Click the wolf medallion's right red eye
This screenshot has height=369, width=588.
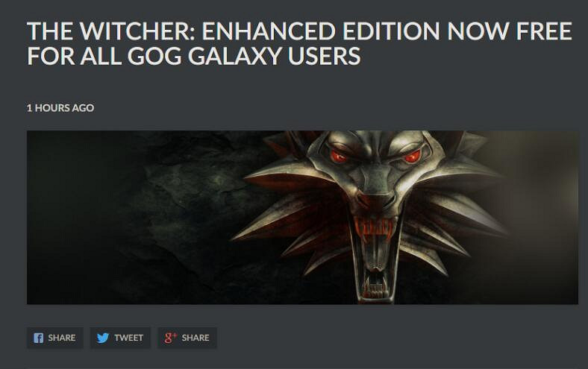[x=412, y=157]
